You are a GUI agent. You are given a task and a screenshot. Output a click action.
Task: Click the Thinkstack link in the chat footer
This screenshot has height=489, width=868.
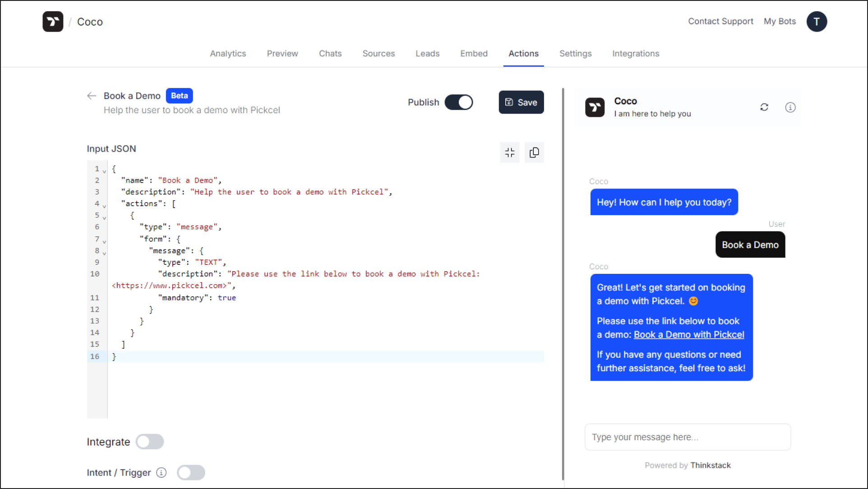[710, 465]
